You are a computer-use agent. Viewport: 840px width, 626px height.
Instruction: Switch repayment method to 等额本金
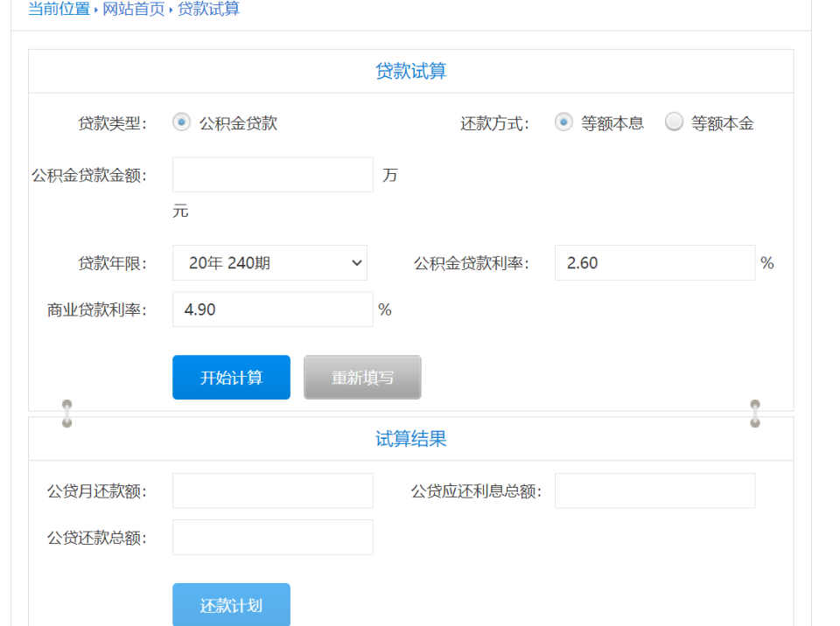(x=674, y=122)
